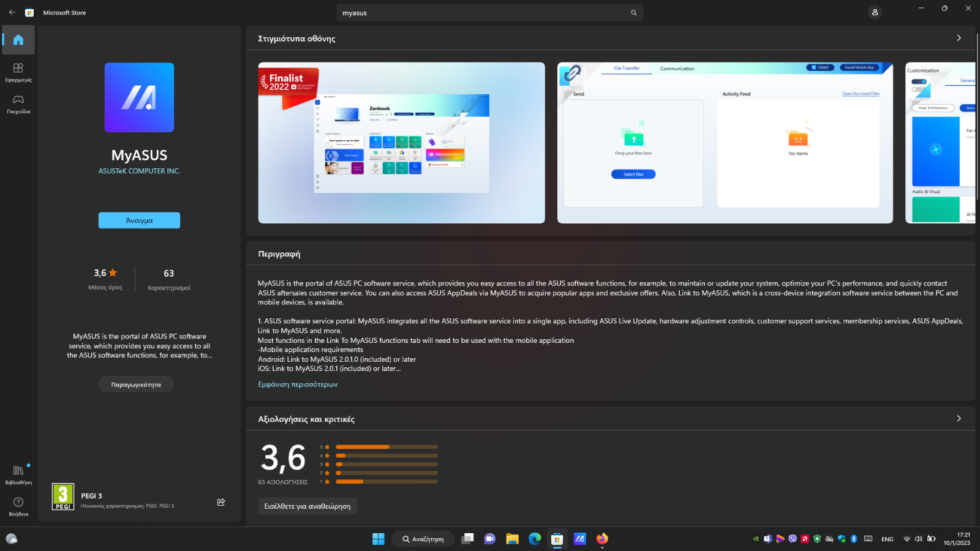Image resolution: width=980 pixels, height=551 pixels.
Task: Launch Microsoft Edge from taskbar
Action: (535, 539)
